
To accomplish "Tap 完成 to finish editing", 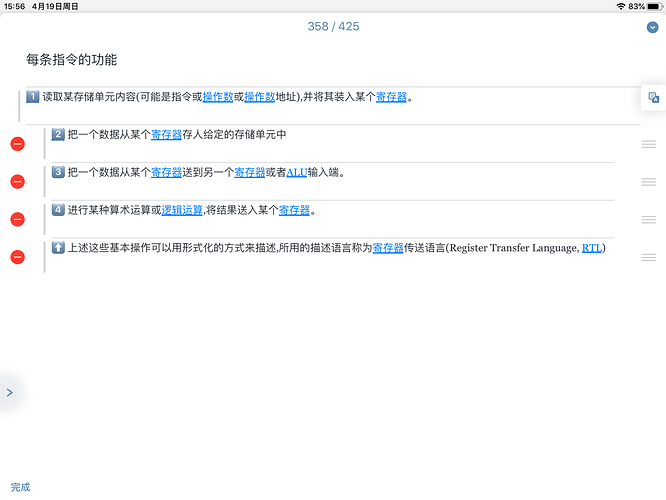I will click(x=20, y=487).
